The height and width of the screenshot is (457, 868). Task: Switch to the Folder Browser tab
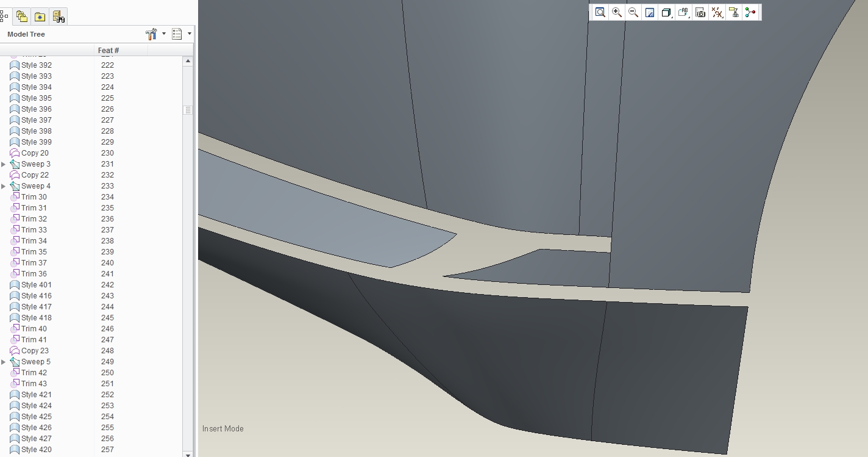22,16
